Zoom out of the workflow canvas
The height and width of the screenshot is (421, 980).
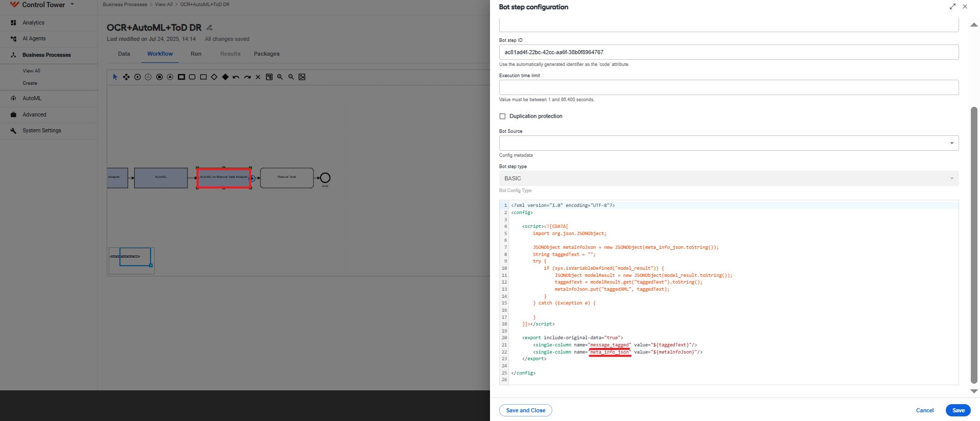(x=291, y=77)
